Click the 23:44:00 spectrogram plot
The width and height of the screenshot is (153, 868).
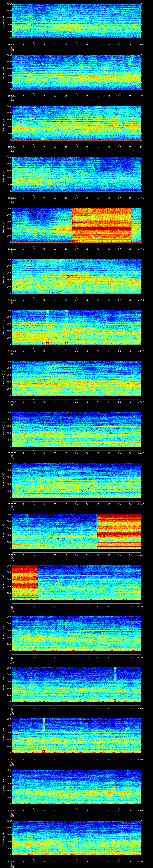click(x=76, y=786)
